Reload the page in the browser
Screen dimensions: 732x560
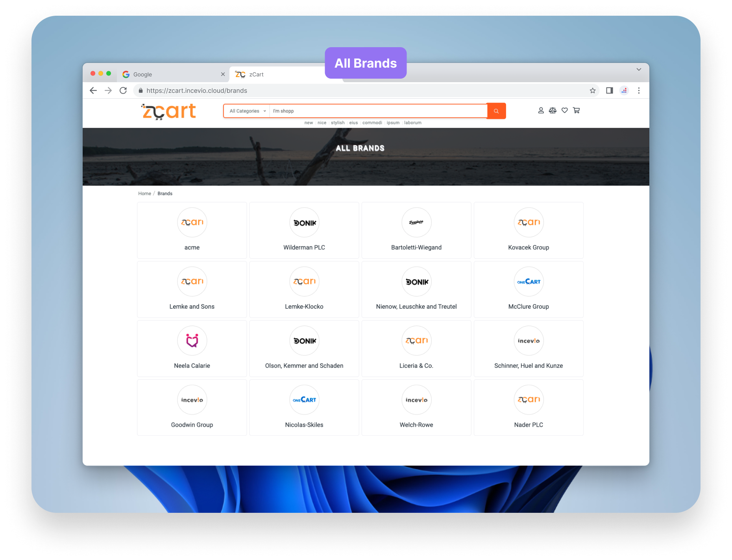(x=123, y=90)
